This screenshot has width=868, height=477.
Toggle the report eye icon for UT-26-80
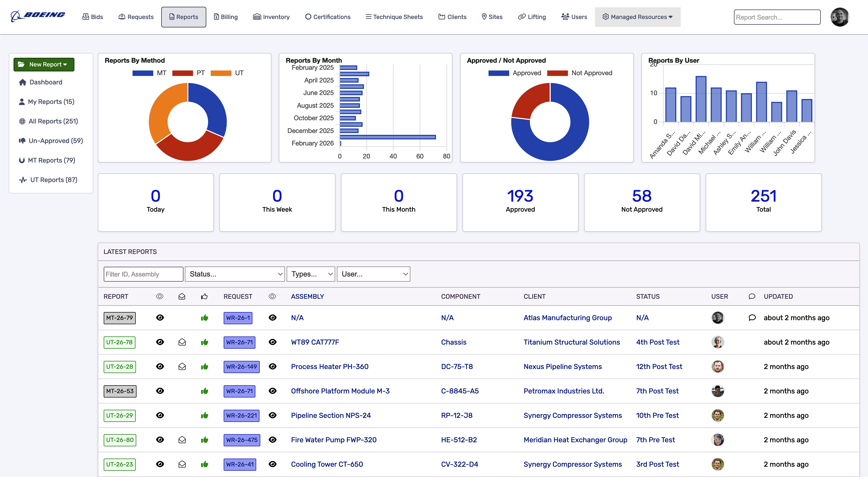click(x=160, y=440)
